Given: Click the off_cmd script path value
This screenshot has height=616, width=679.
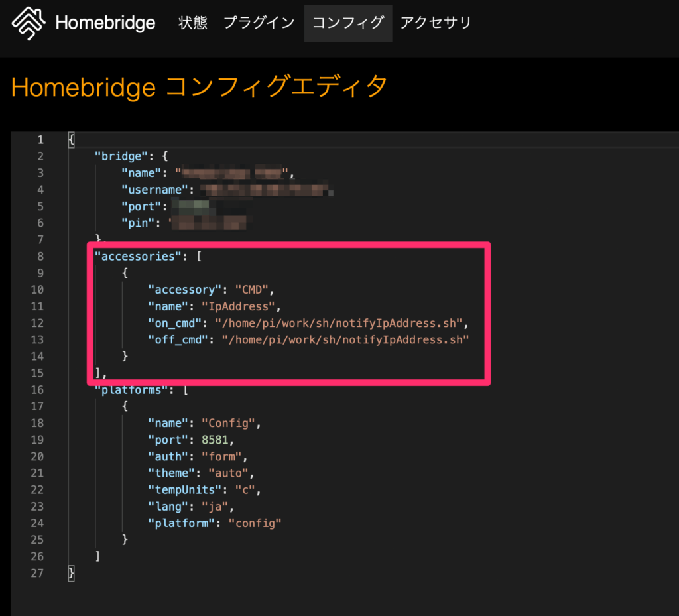Looking at the screenshot, I should pyautogui.click(x=345, y=339).
